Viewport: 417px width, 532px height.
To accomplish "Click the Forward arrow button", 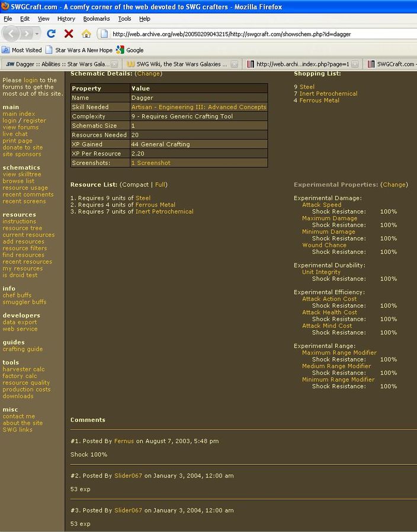I will click(x=28, y=34).
